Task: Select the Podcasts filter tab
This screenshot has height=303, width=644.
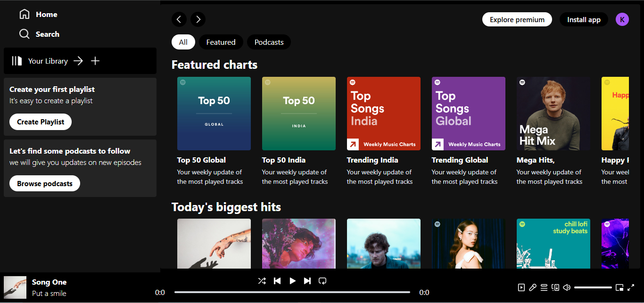Action: click(269, 42)
